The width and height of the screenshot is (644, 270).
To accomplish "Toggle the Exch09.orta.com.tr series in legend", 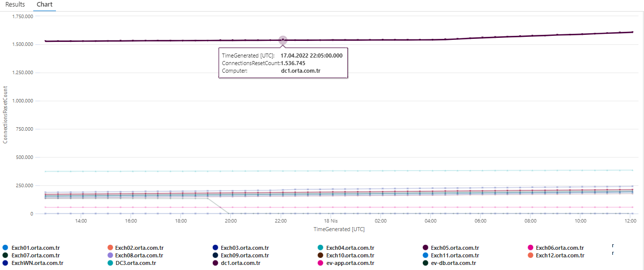I will coord(241,255).
